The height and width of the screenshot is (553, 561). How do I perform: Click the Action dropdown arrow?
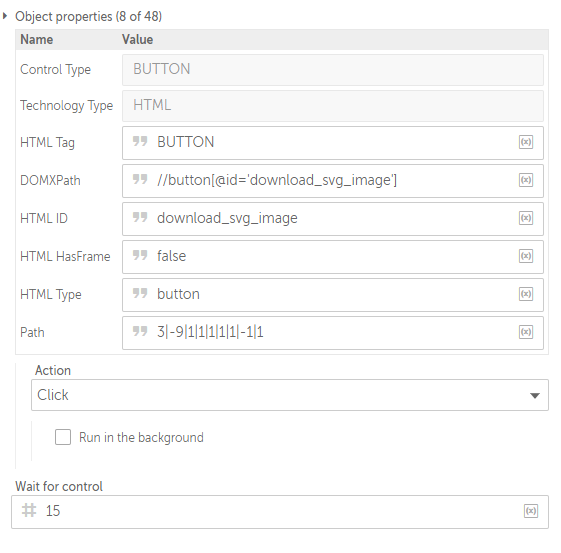tap(535, 396)
